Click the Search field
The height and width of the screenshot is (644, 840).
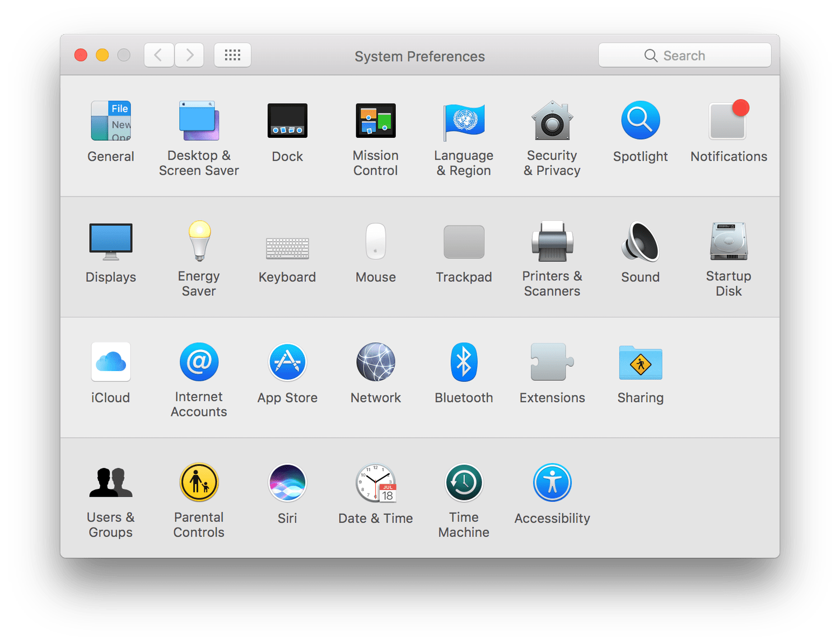click(x=684, y=55)
